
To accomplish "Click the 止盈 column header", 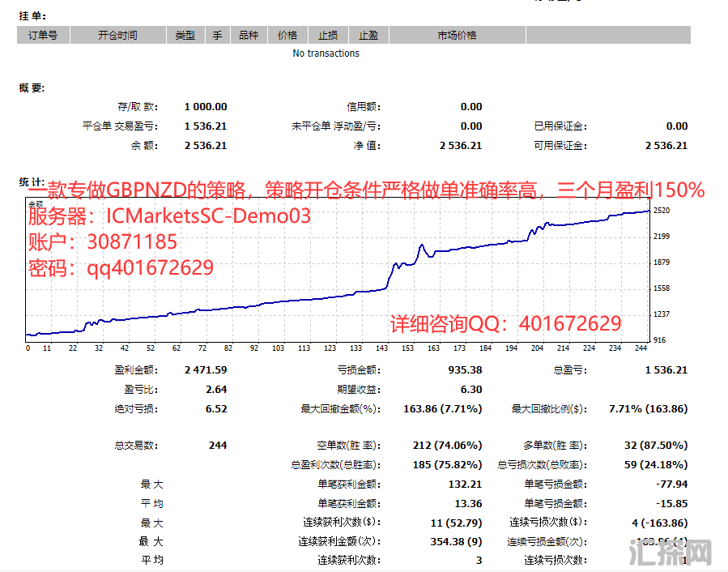I will coord(368,35).
